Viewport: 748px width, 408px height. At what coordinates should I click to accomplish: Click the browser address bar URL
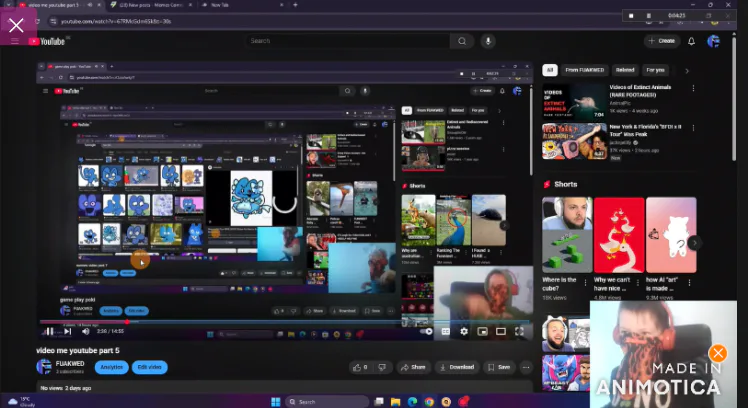pos(116,21)
